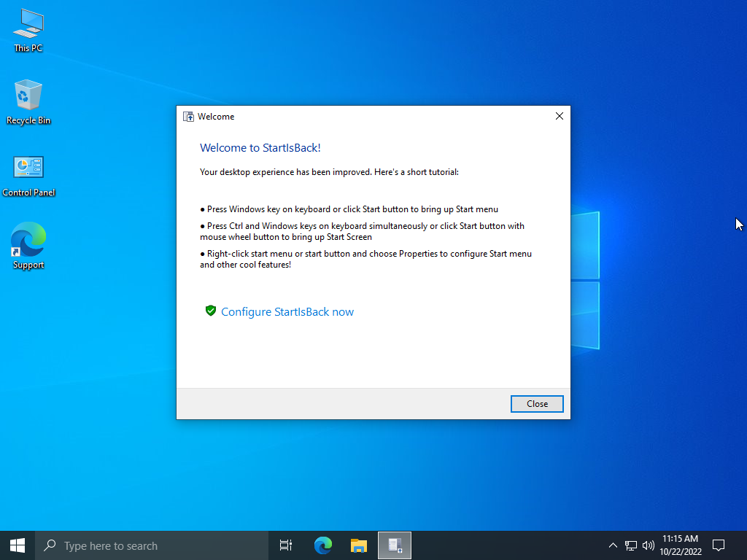Open Task View from the taskbar
Screen dimensions: 747x560
286,545
